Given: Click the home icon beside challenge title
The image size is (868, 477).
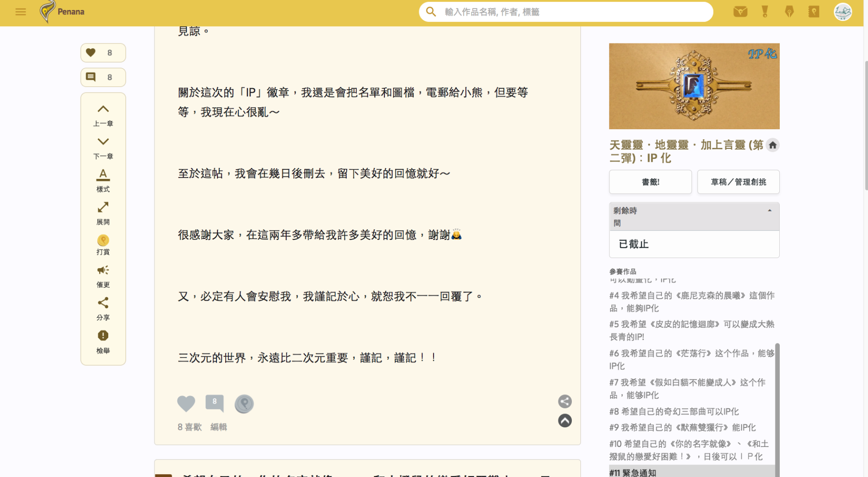Looking at the screenshot, I should coord(773,145).
